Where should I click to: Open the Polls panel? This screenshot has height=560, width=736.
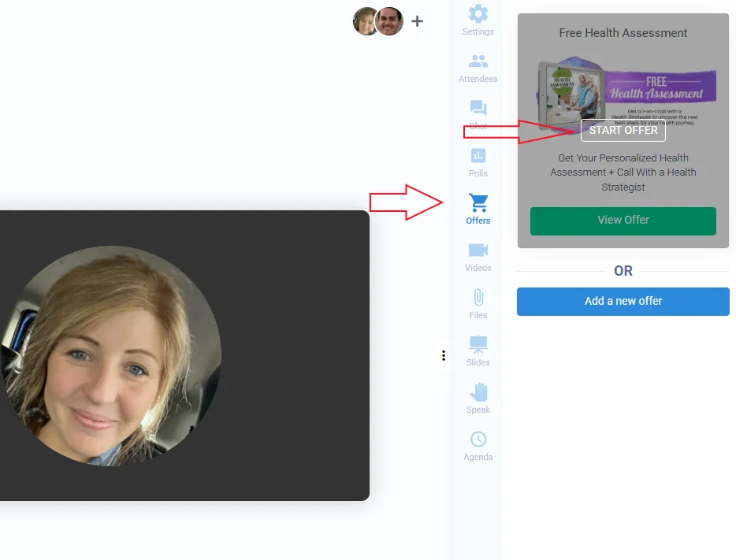click(x=478, y=156)
